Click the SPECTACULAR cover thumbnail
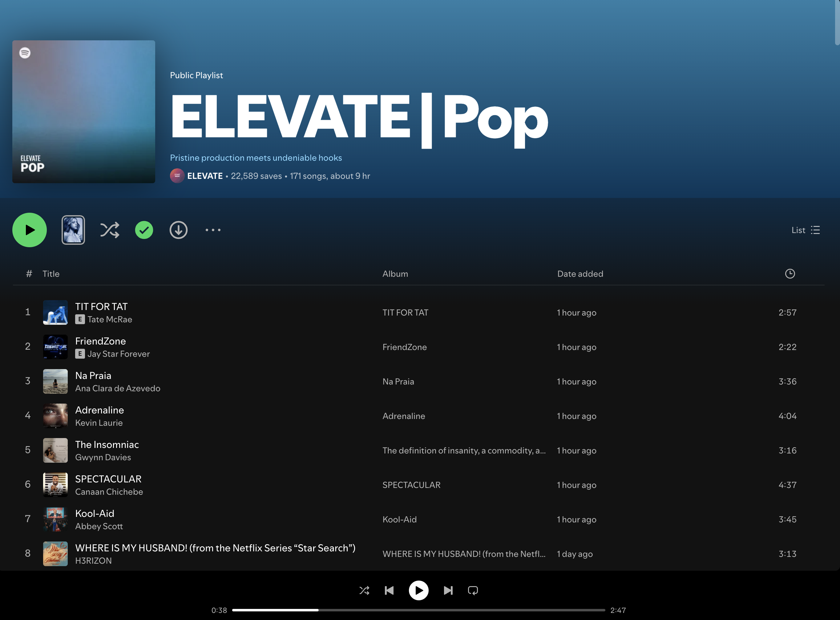Image resolution: width=840 pixels, height=620 pixels. (x=55, y=485)
